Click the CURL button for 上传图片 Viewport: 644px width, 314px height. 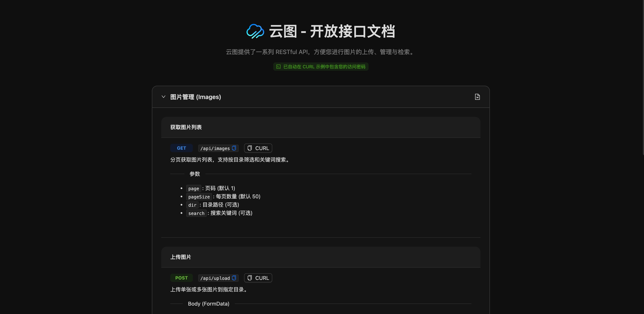[258, 278]
